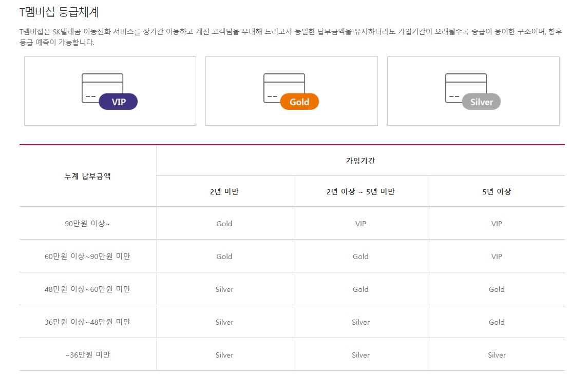The width and height of the screenshot is (588, 375).
Task: Click the 5년 이상 column header
Action: pos(497,191)
